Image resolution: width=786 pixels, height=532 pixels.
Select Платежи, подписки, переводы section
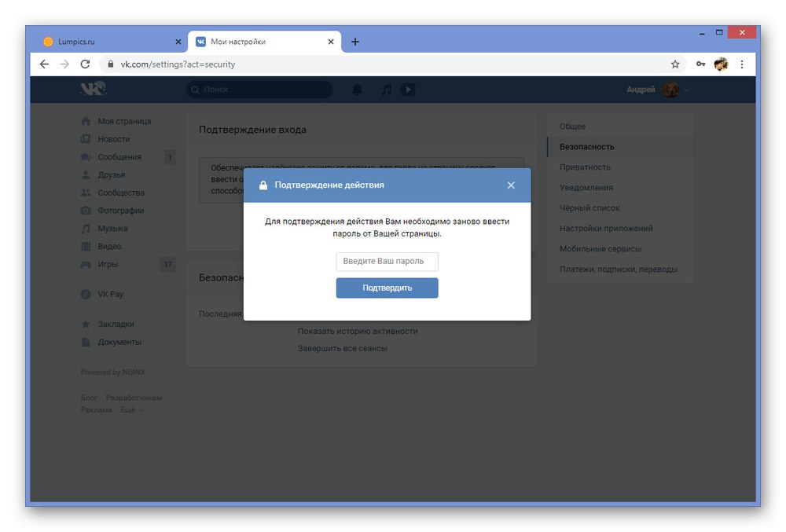coord(621,270)
